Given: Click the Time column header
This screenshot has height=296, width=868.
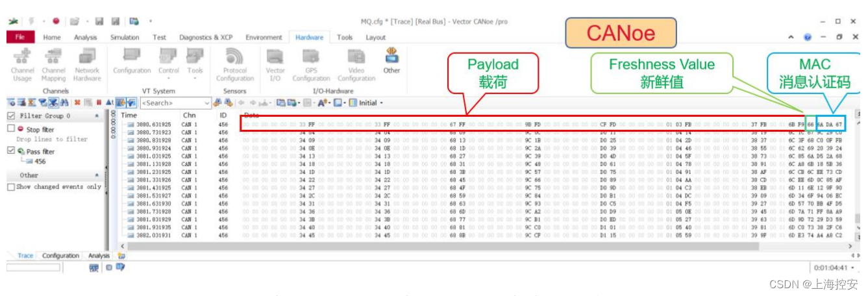Looking at the screenshot, I should [129, 115].
